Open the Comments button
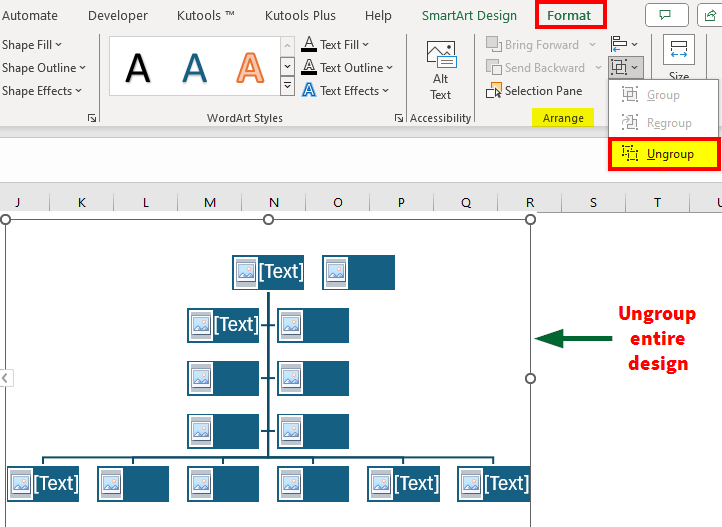Screen dimensions: 722x527 pos(667,15)
